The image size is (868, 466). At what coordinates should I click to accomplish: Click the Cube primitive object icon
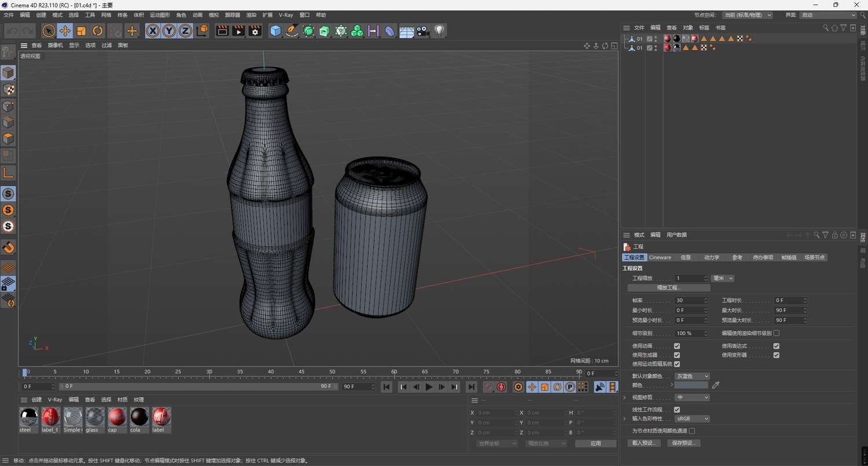click(x=276, y=31)
